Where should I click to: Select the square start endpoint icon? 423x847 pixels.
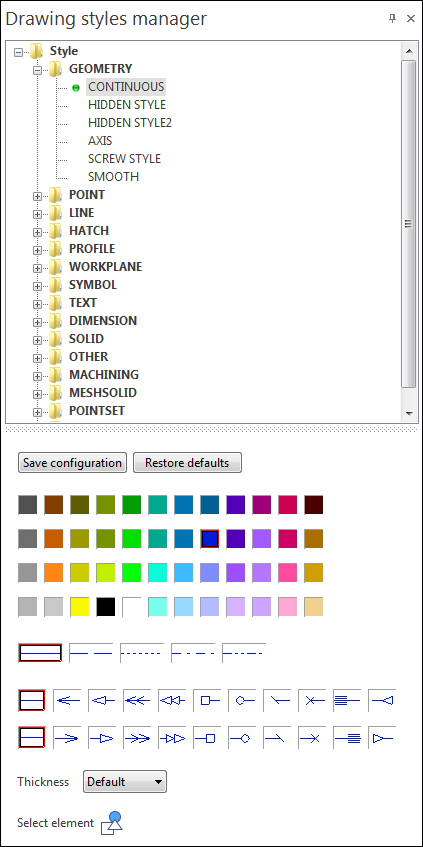coord(207,700)
